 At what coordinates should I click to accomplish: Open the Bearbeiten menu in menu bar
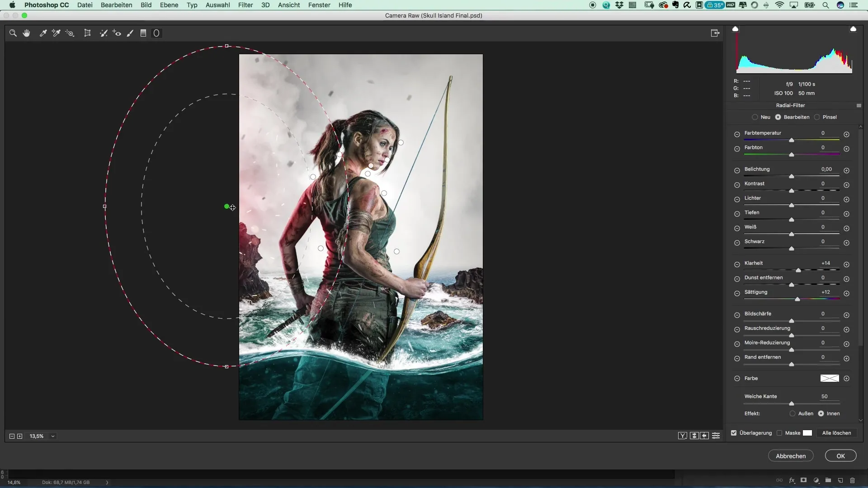pyautogui.click(x=117, y=5)
